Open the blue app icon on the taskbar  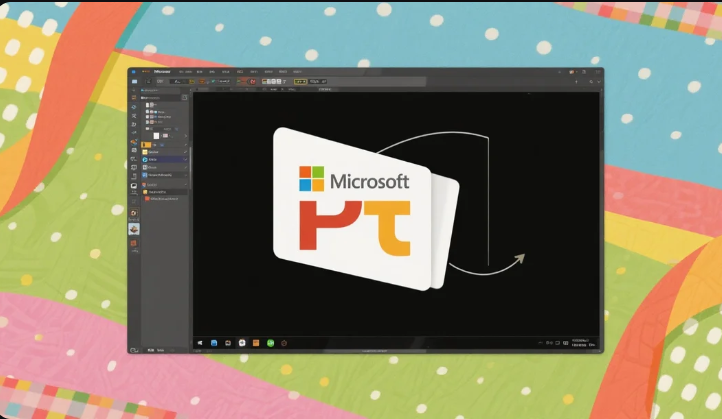pyautogui.click(x=214, y=343)
